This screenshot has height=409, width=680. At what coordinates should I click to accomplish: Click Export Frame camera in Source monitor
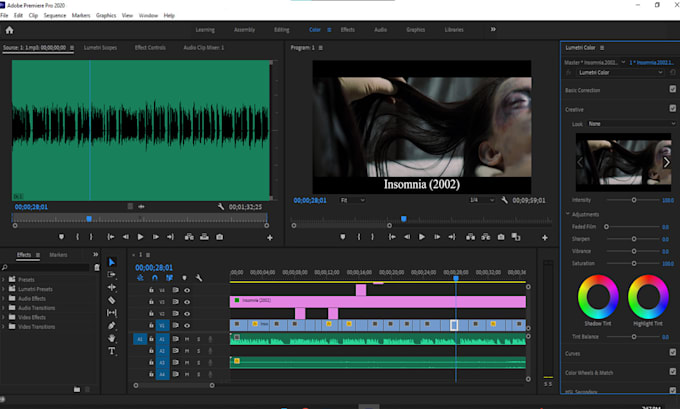pos(219,237)
